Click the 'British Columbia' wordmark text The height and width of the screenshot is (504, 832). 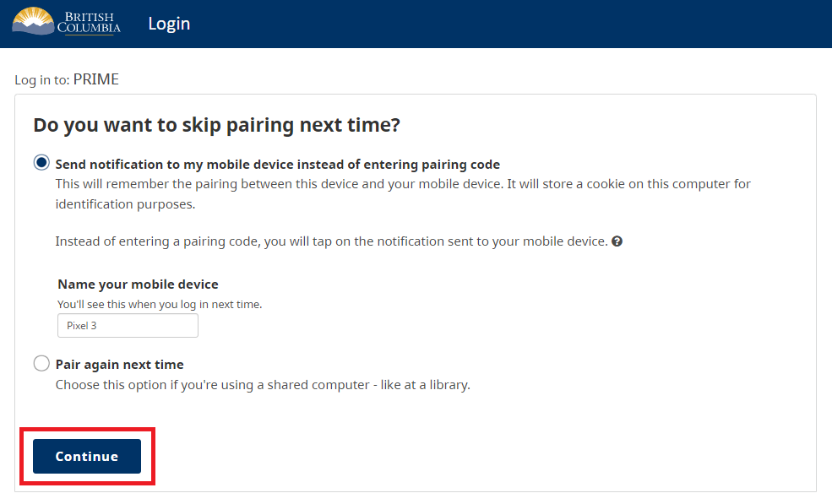(x=90, y=22)
